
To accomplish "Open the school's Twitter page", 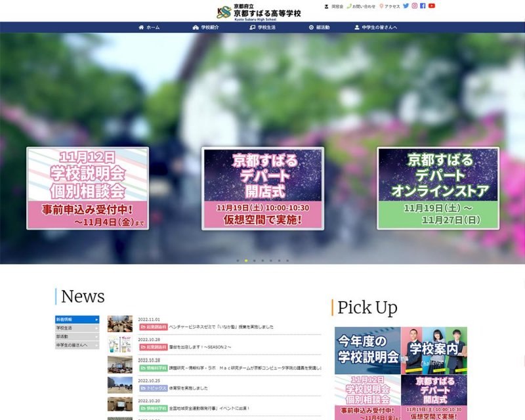I will [x=406, y=6].
